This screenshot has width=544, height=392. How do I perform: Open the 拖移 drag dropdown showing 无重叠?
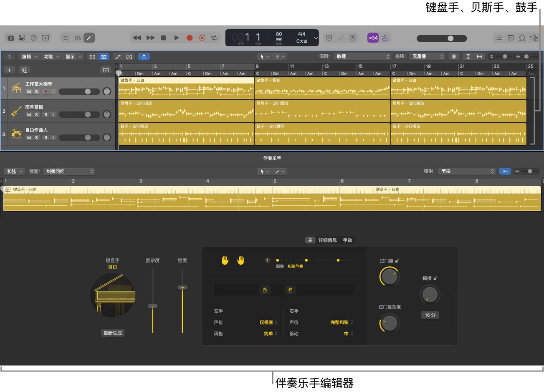click(428, 56)
